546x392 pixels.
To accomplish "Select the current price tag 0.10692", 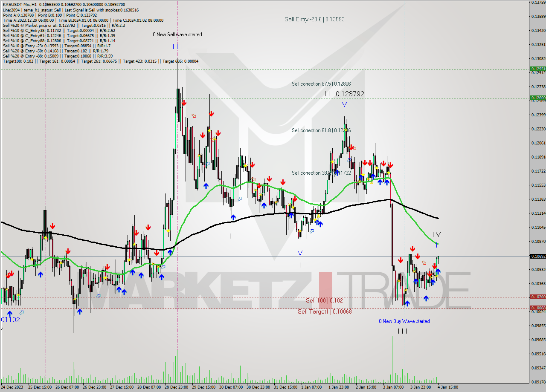I will point(538,256).
